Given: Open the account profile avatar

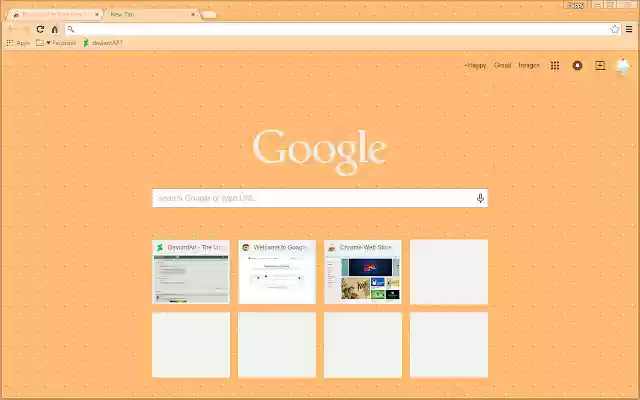Looking at the screenshot, I should pos(623,65).
